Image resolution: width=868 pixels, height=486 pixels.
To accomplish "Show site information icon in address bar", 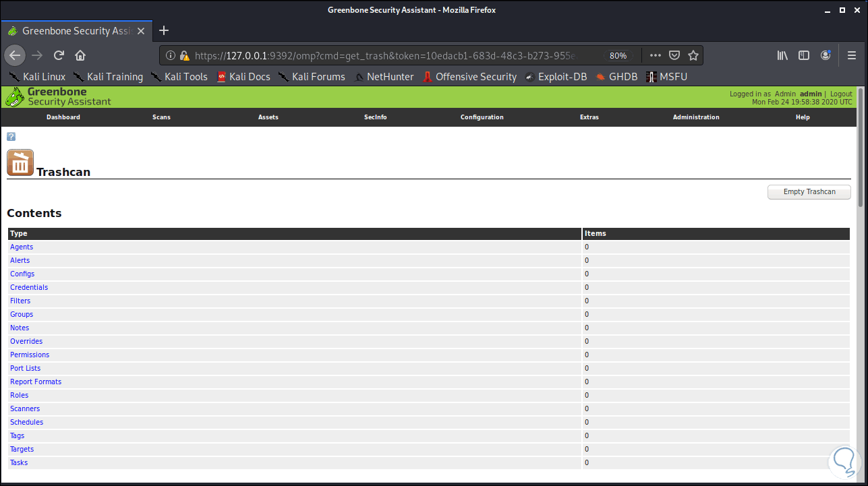I will 171,55.
